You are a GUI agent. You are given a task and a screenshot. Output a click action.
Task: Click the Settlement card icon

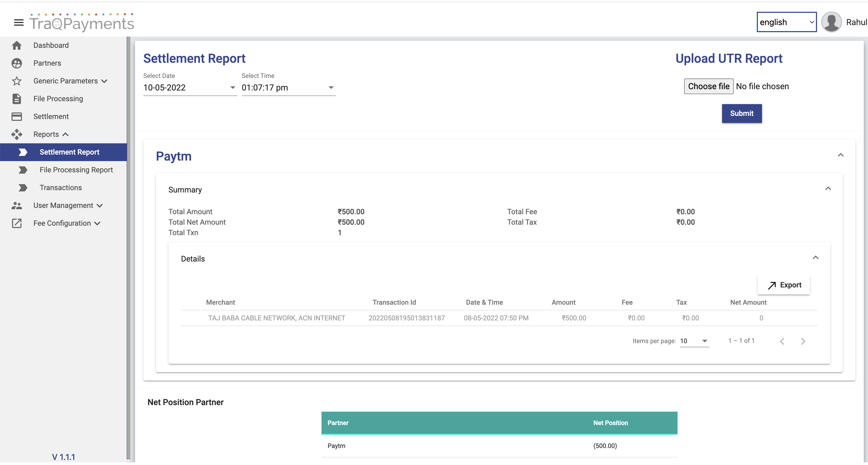[x=16, y=117]
